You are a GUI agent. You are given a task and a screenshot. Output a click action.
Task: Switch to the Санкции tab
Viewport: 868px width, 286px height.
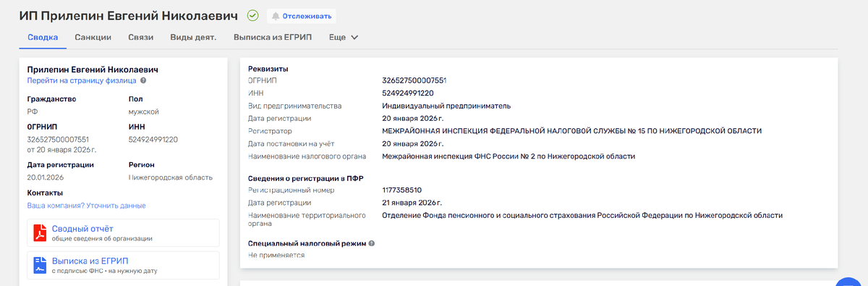[93, 37]
